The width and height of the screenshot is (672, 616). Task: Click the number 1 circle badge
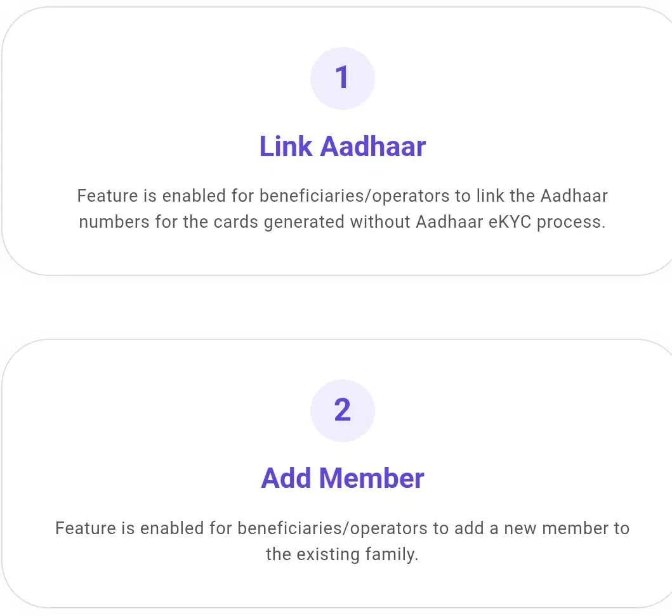(342, 78)
